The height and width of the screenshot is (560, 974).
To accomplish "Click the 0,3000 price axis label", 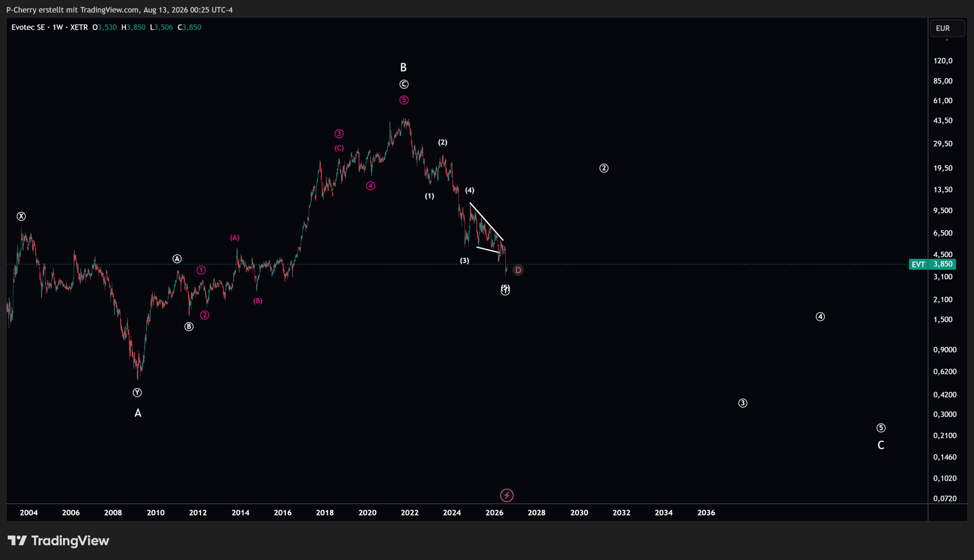I will [x=945, y=414].
